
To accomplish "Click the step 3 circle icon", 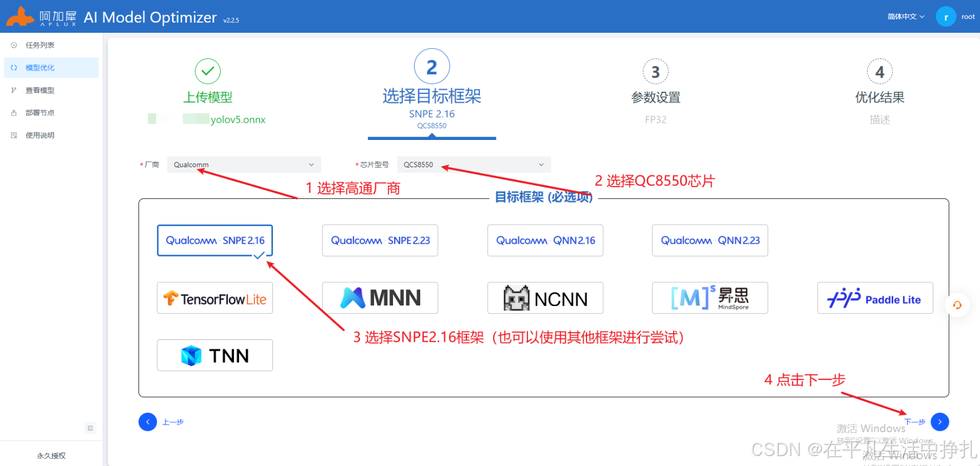I will (656, 71).
